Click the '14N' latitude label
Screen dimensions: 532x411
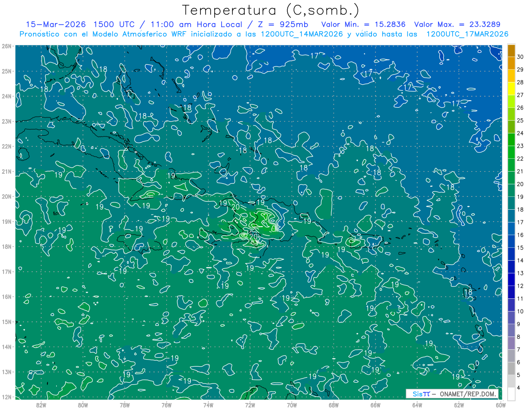pos(6,347)
